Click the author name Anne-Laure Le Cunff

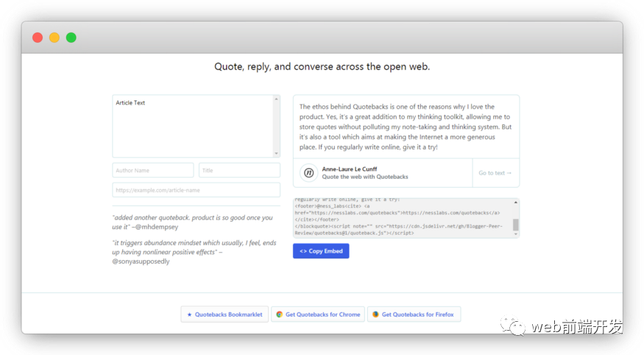(350, 169)
